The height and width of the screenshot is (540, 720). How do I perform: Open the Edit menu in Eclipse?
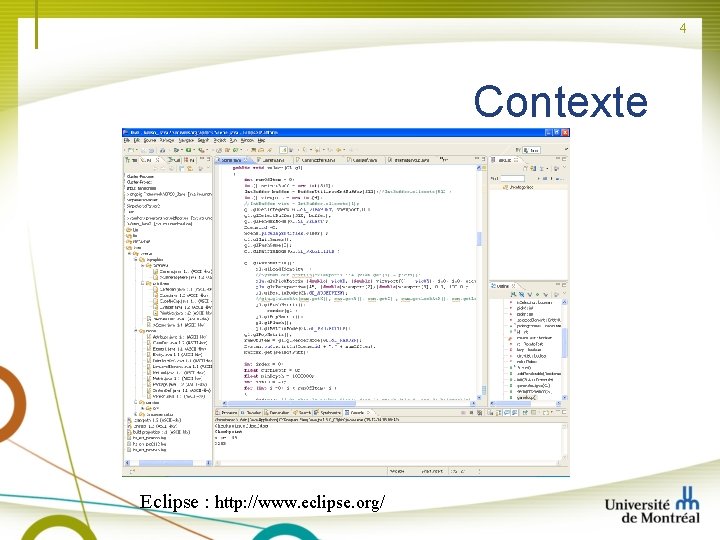tap(136, 140)
